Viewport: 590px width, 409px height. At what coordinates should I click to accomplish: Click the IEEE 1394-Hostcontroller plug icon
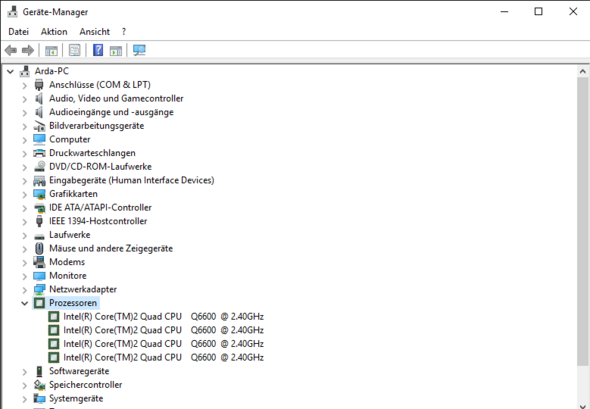click(39, 221)
